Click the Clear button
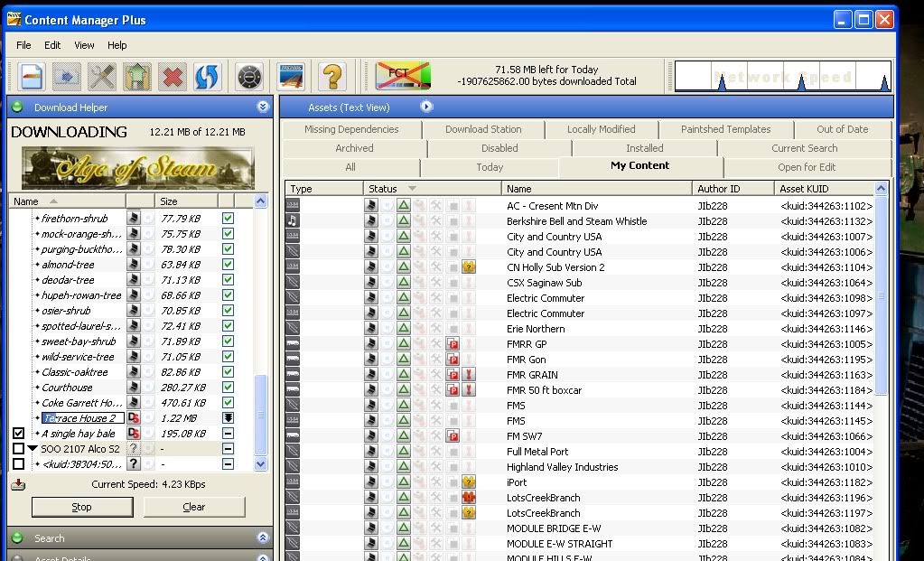The height and width of the screenshot is (561, 924). [194, 507]
